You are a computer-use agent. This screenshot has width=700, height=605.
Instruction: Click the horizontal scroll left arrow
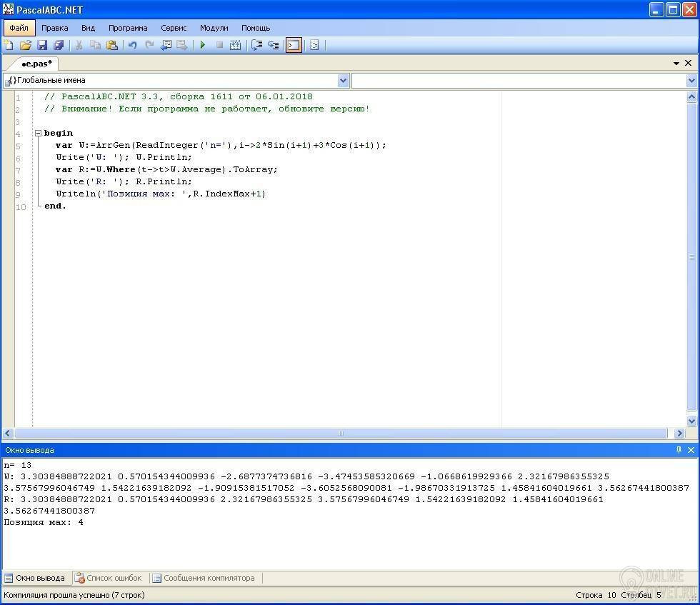(x=8, y=433)
